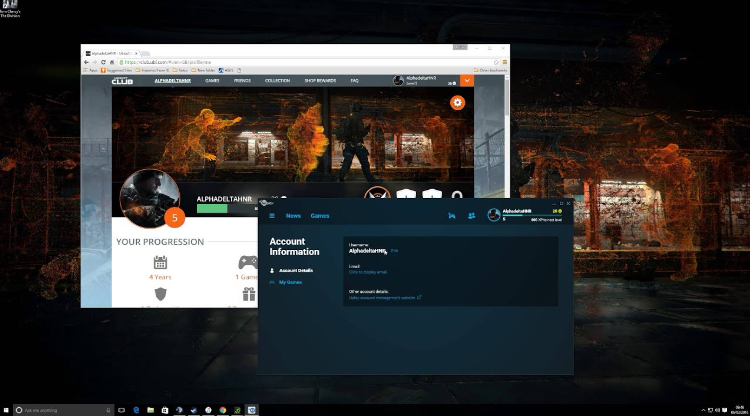750x416 pixels.
Task: Open the friends icon in Uplay header
Action: pyautogui.click(x=471, y=216)
